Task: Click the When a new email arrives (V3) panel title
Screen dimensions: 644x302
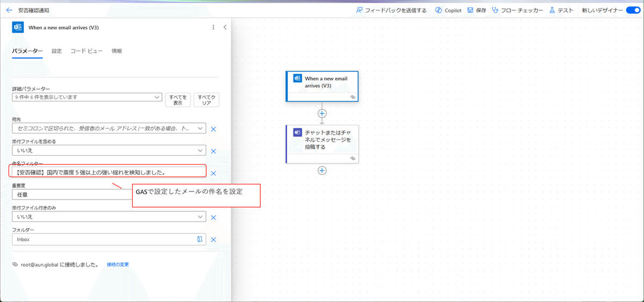Action: click(63, 27)
